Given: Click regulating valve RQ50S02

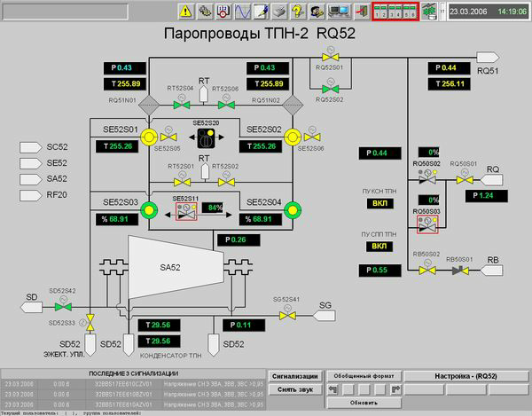Looking at the screenshot, I should pyautogui.click(x=427, y=178).
